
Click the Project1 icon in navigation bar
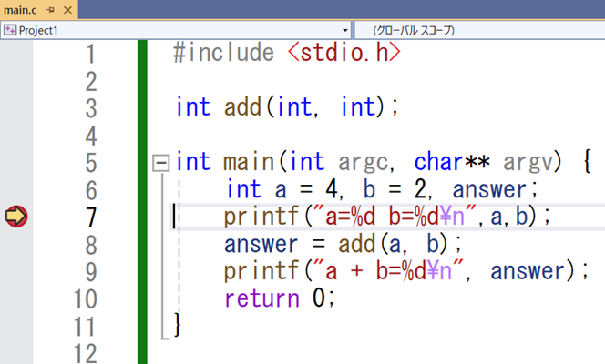9,30
